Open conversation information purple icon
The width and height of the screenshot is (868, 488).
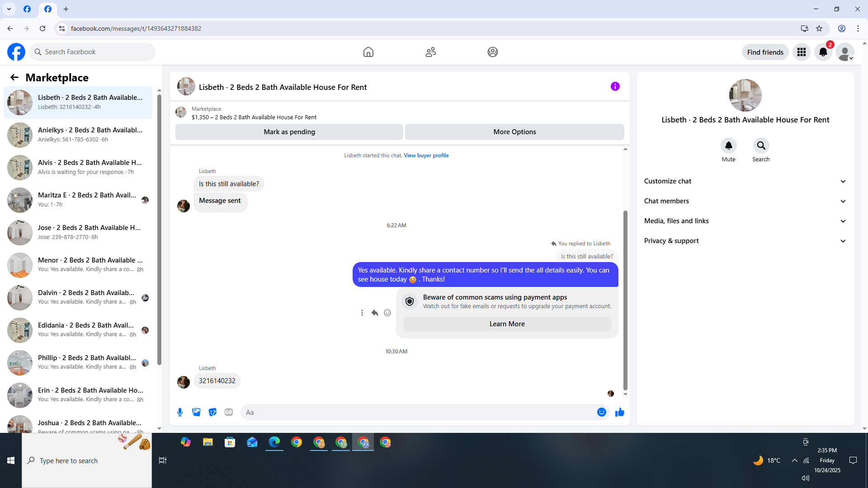click(x=615, y=86)
